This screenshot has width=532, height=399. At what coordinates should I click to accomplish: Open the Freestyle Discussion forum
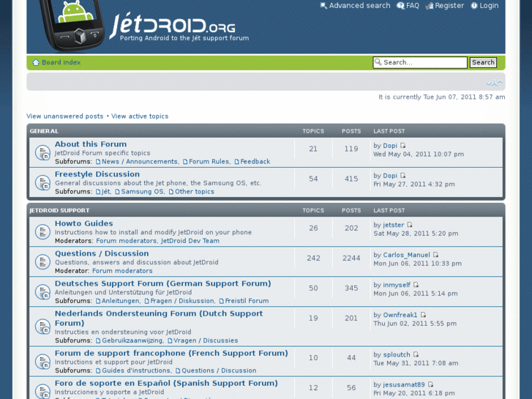[97, 174]
